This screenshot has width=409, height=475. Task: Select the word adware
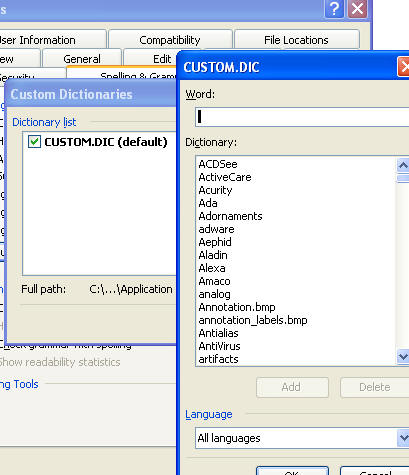tap(216, 229)
